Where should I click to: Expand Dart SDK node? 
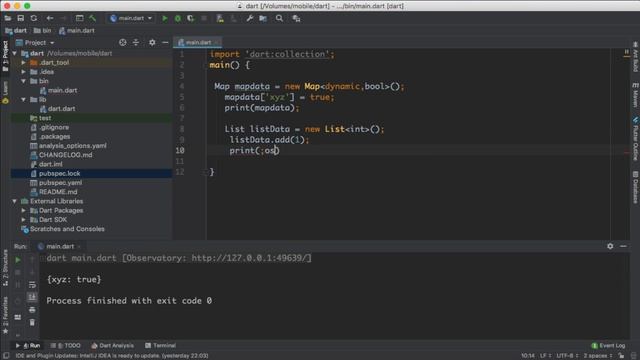click(x=24, y=220)
